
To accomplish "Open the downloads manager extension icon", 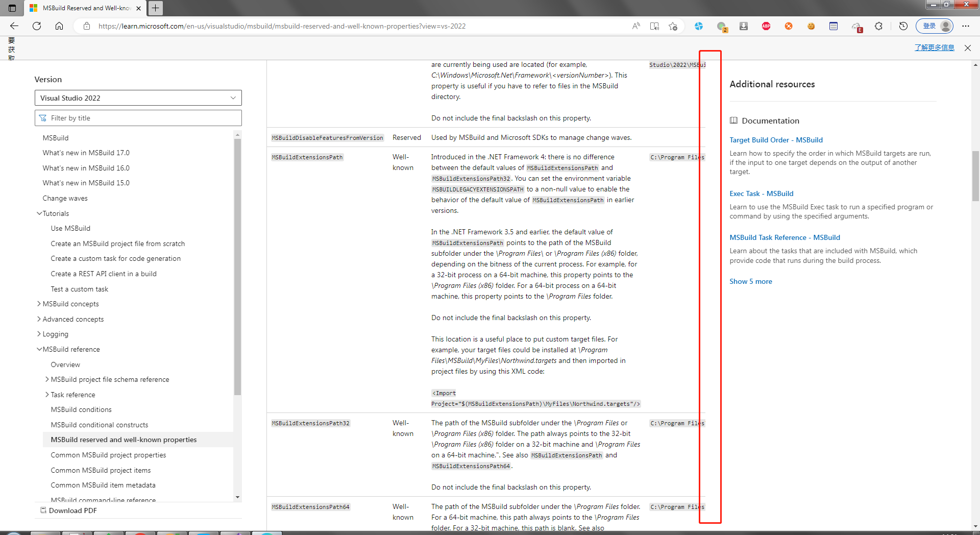I will [744, 26].
